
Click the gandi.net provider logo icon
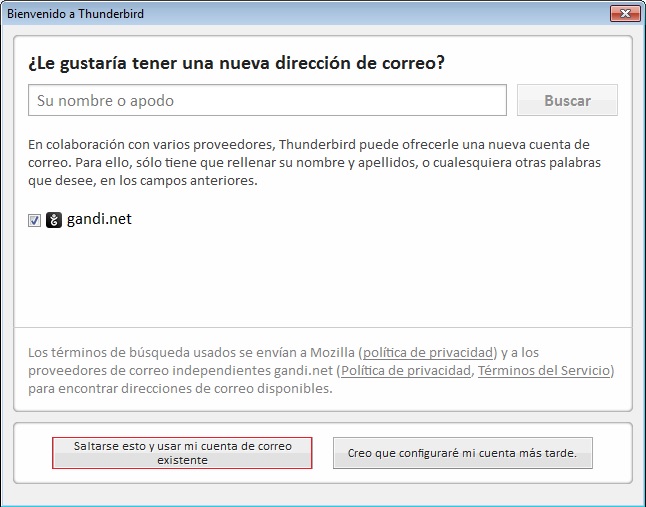coord(54,220)
